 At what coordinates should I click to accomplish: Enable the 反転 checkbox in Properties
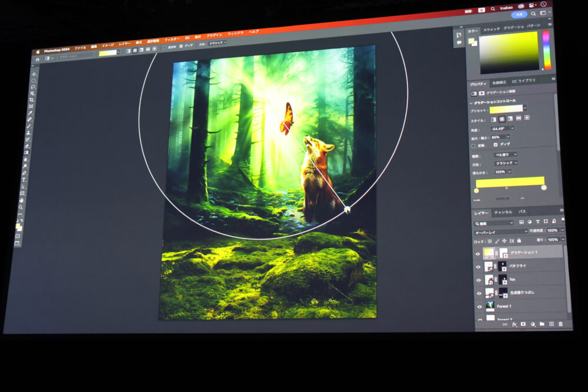474,145
